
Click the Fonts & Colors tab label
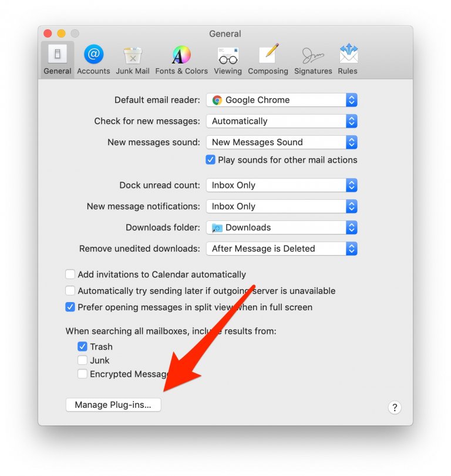[x=181, y=71]
